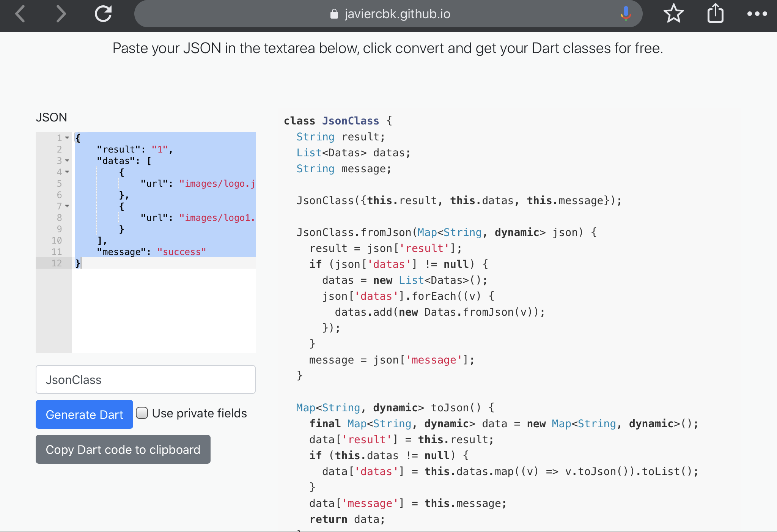
Task: Enable Use private fields checkbox
Action: click(141, 413)
